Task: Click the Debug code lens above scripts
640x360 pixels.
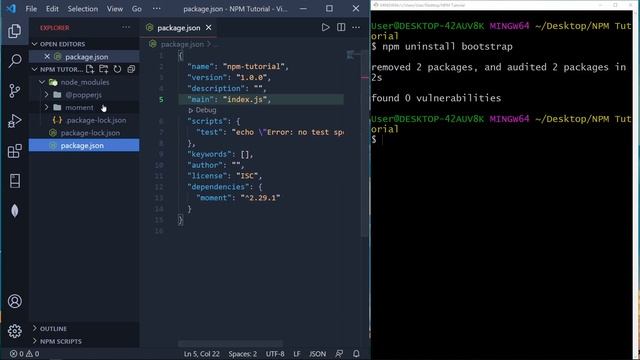Action: point(202,110)
